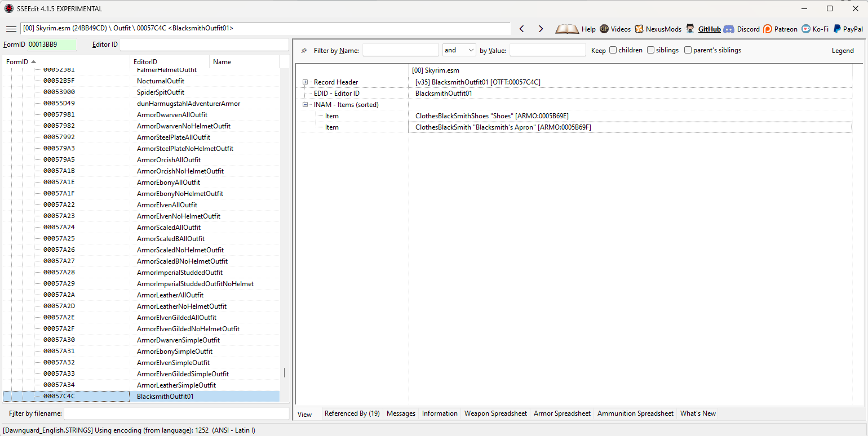The image size is (868, 436).
Task: Select the ArmorDwarvenAllOutfit row
Action: pyautogui.click(x=141, y=115)
